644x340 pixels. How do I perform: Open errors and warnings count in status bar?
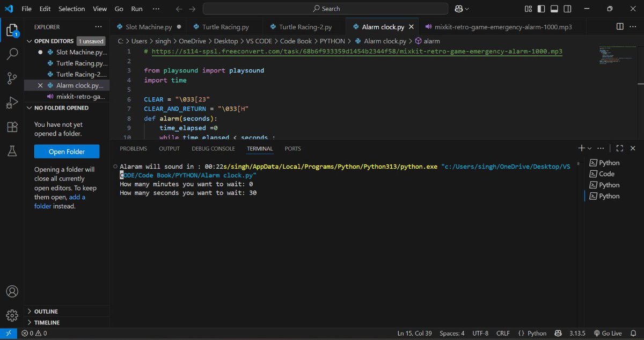coord(34,333)
